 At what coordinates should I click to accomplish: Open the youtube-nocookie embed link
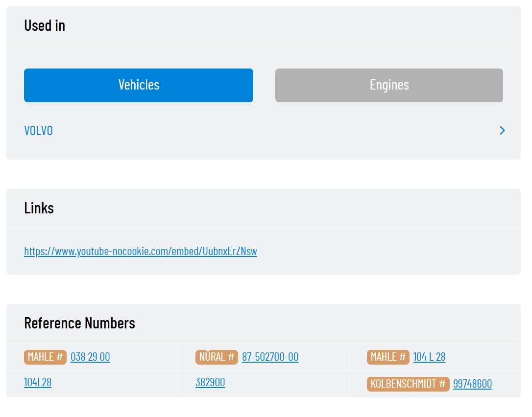(141, 251)
